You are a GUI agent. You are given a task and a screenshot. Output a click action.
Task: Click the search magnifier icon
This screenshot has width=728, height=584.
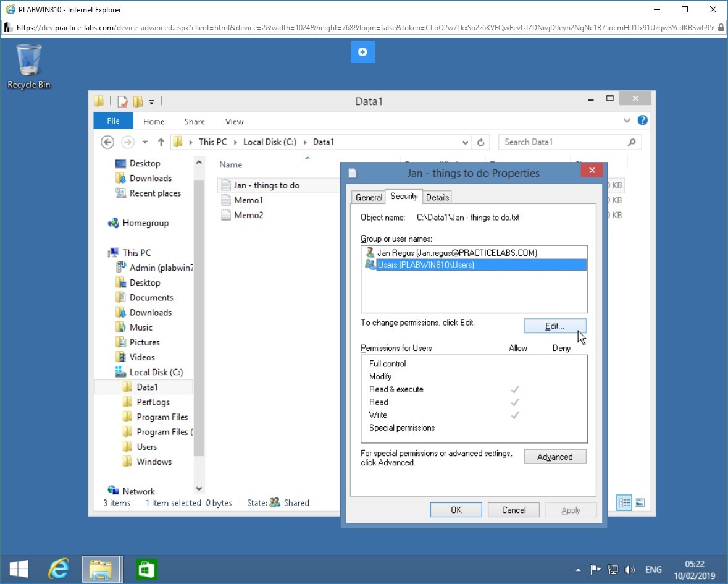coord(632,142)
